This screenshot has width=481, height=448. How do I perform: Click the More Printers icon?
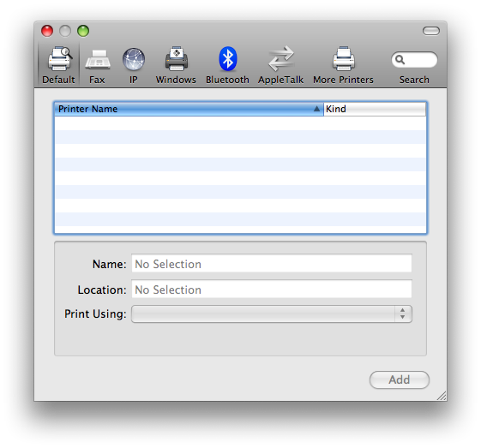tap(344, 58)
